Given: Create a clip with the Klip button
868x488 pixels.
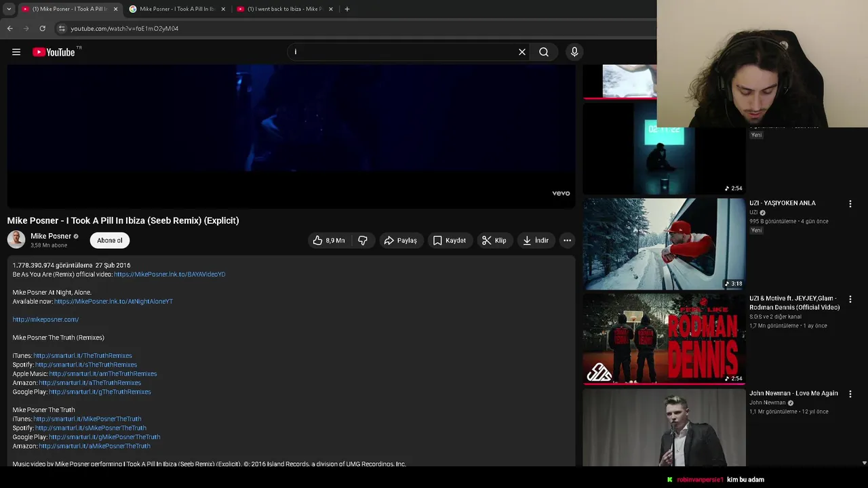Looking at the screenshot, I should point(494,241).
